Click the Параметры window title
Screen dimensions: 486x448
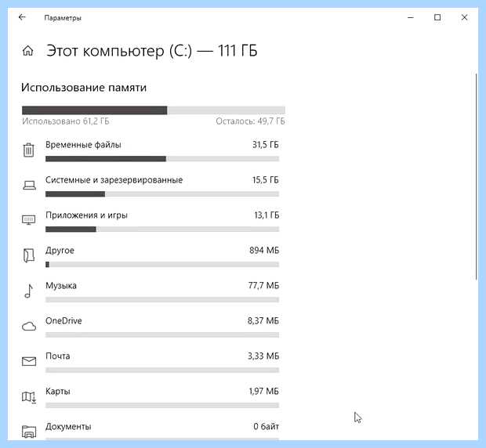(63, 18)
